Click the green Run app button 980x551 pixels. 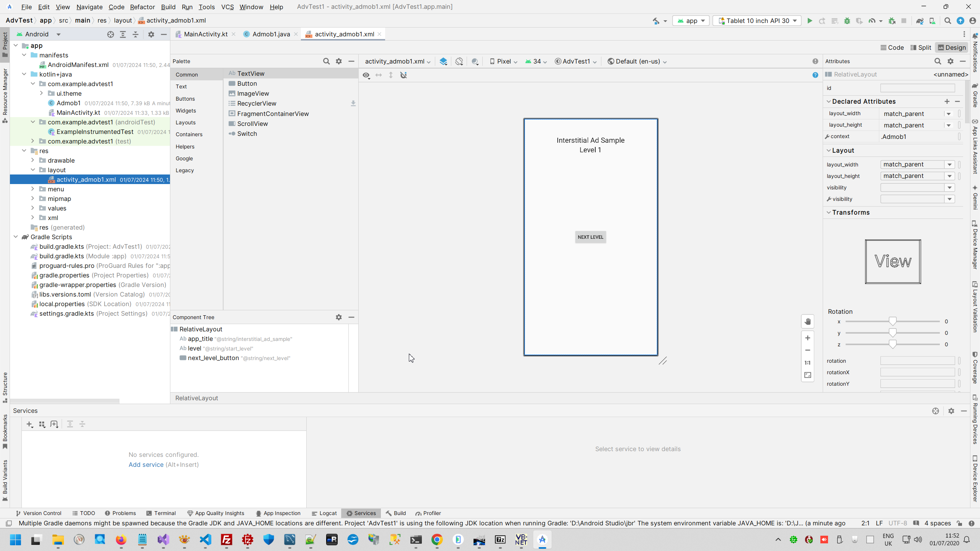[x=810, y=21]
